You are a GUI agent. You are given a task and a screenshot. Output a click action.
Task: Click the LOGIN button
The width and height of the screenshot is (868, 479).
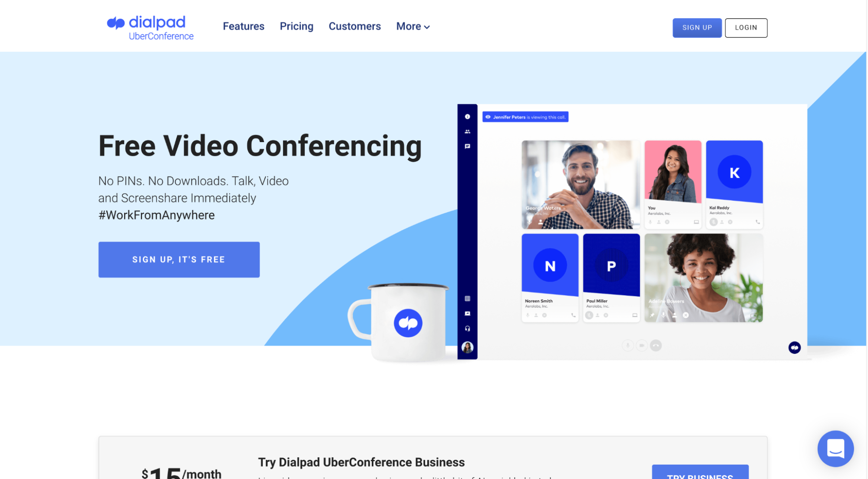click(x=746, y=28)
